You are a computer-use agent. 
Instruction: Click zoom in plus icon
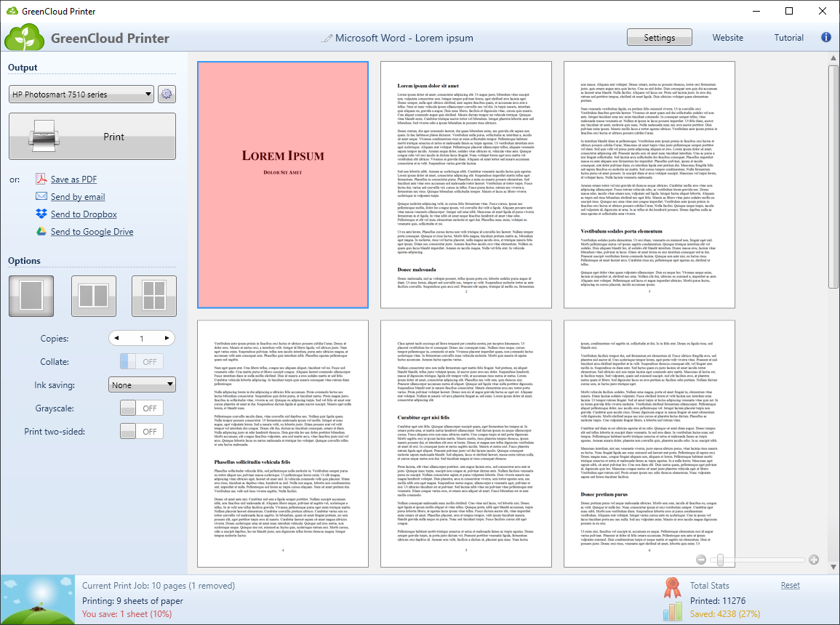point(814,560)
